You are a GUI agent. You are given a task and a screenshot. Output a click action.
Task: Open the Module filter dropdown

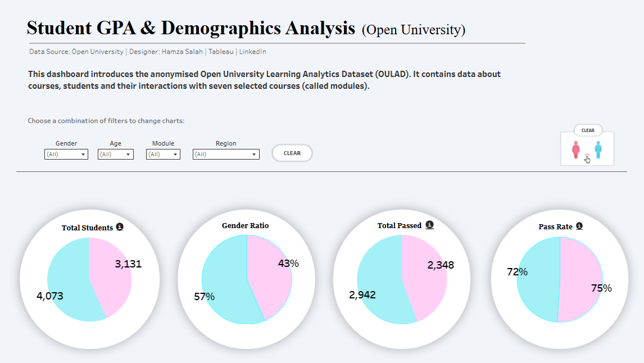[x=163, y=154]
